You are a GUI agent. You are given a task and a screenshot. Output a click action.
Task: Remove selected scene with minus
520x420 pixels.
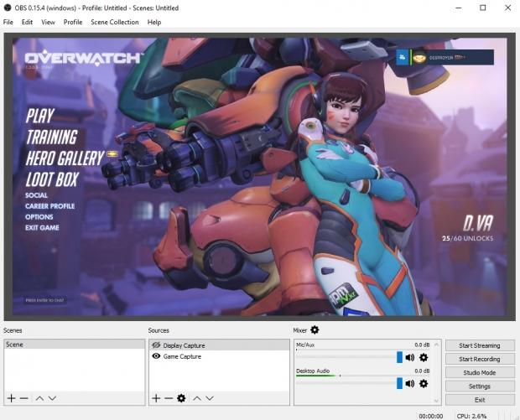(x=23, y=398)
